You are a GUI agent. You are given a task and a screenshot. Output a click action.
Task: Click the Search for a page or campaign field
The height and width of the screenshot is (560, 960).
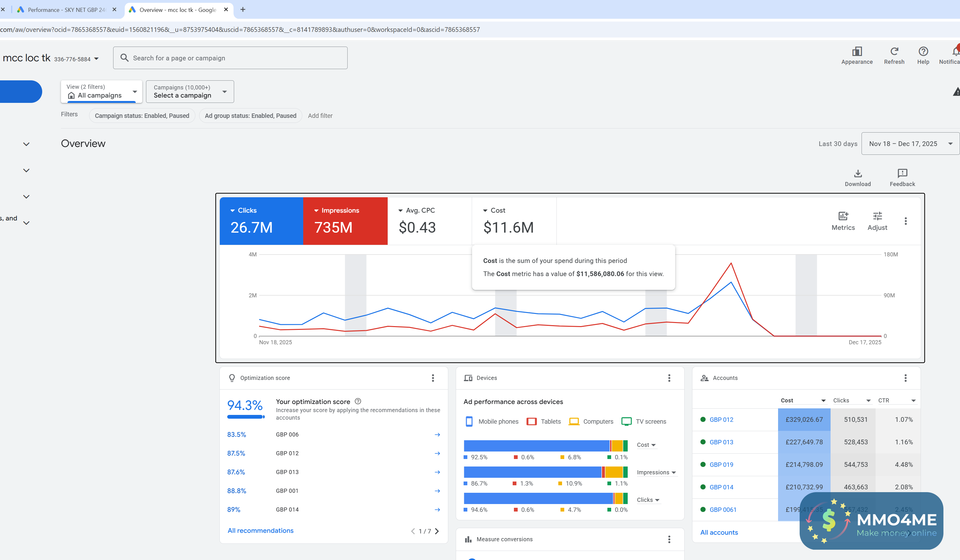click(230, 58)
